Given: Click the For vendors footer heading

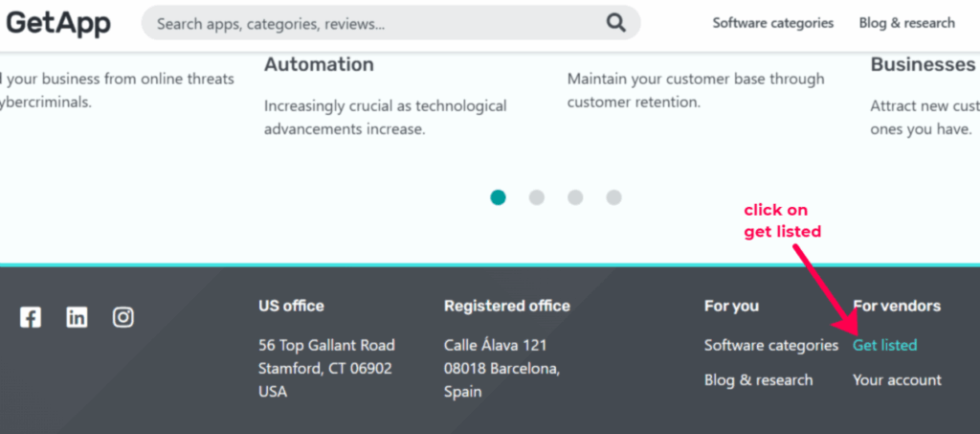Looking at the screenshot, I should (897, 306).
